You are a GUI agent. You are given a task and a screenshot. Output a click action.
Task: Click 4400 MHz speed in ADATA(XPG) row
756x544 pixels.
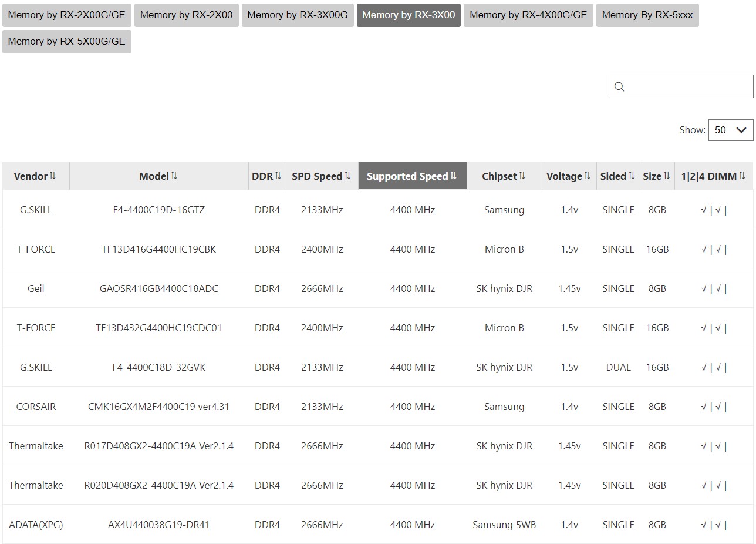413,525
